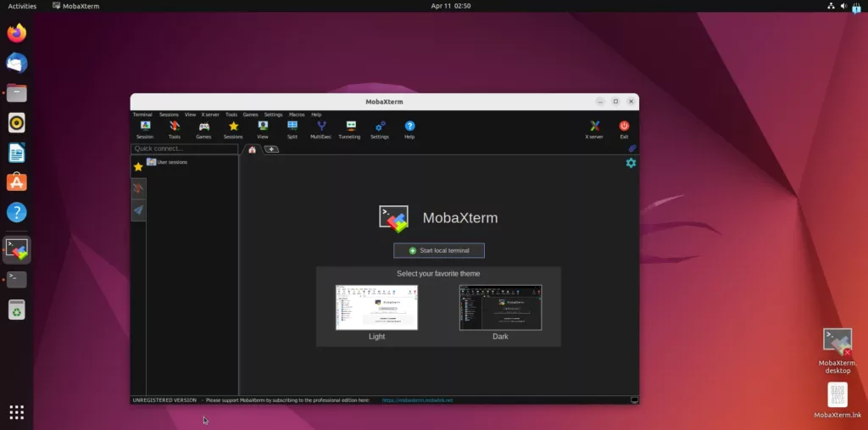Click the View toolbar icon

263,130
